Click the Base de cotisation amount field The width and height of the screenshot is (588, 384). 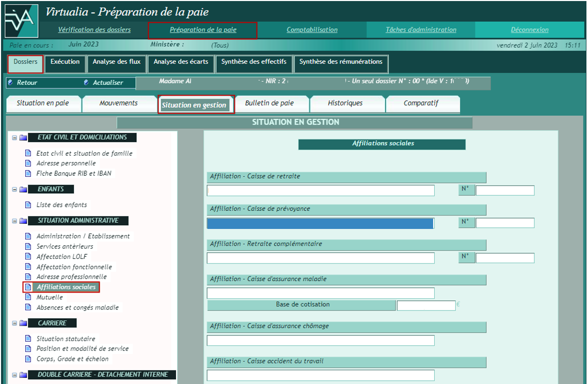[426, 305]
